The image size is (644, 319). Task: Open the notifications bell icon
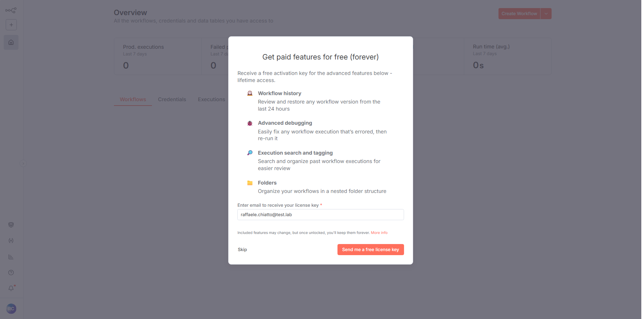click(11, 288)
